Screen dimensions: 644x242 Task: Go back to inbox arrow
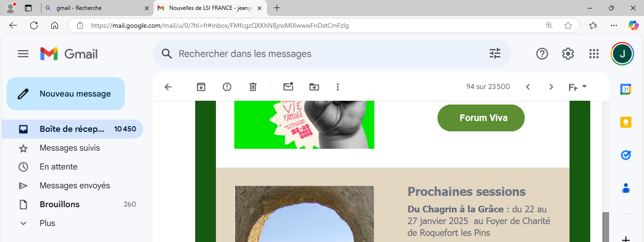[168, 87]
